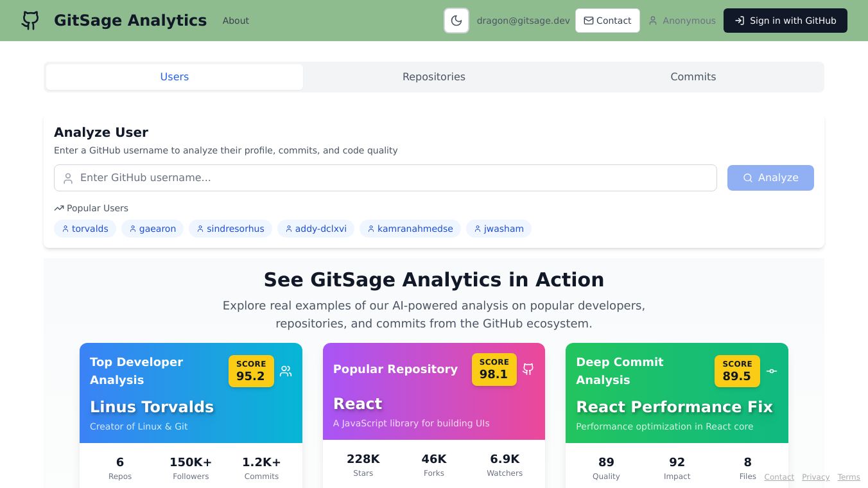Click the GitHub icon on the Popular Repository card
Image resolution: width=868 pixels, height=488 pixels.
pos(528,369)
